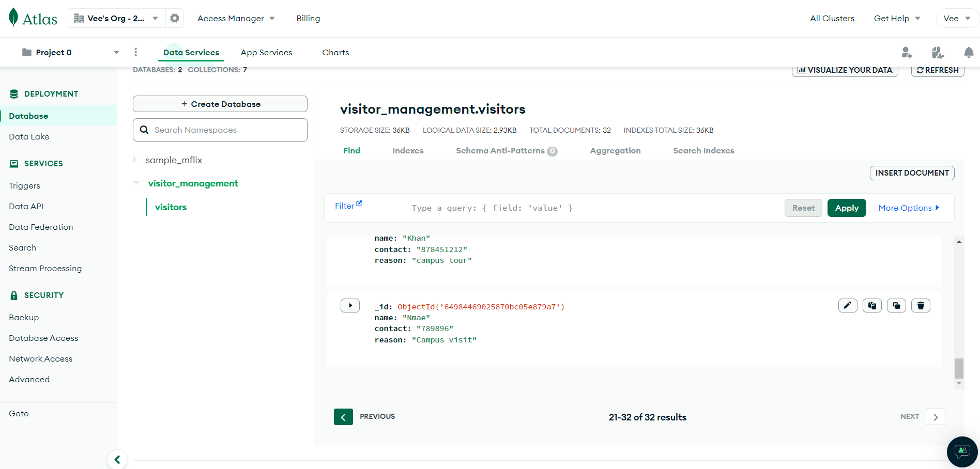The width and height of the screenshot is (980, 469).
Task: Open the Indexes tab
Action: 408,150
